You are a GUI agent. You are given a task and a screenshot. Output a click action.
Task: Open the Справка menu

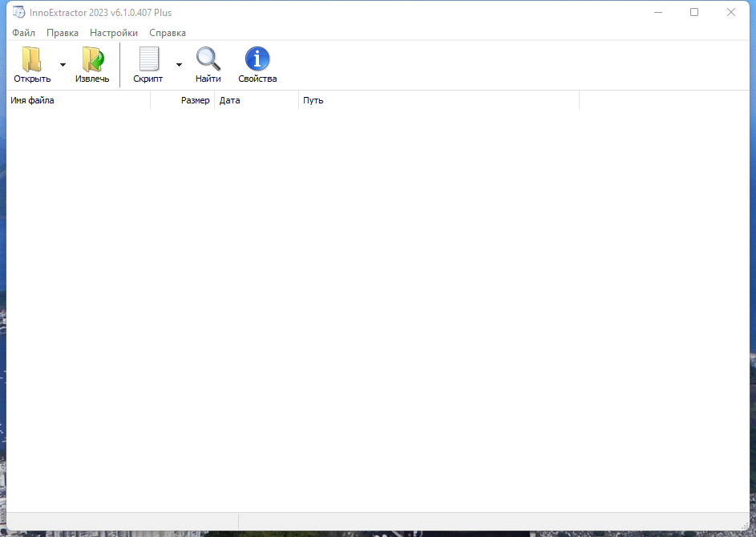(168, 33)
